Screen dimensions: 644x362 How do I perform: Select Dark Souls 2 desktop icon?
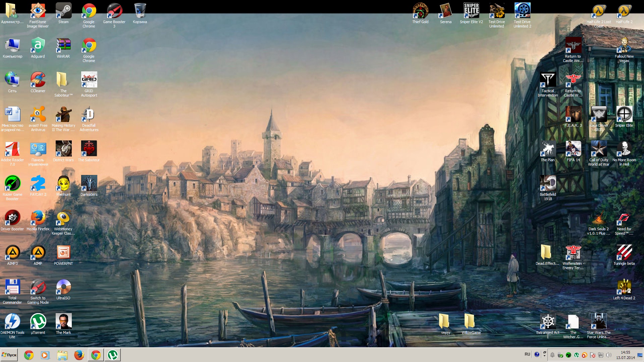point(599,222)
